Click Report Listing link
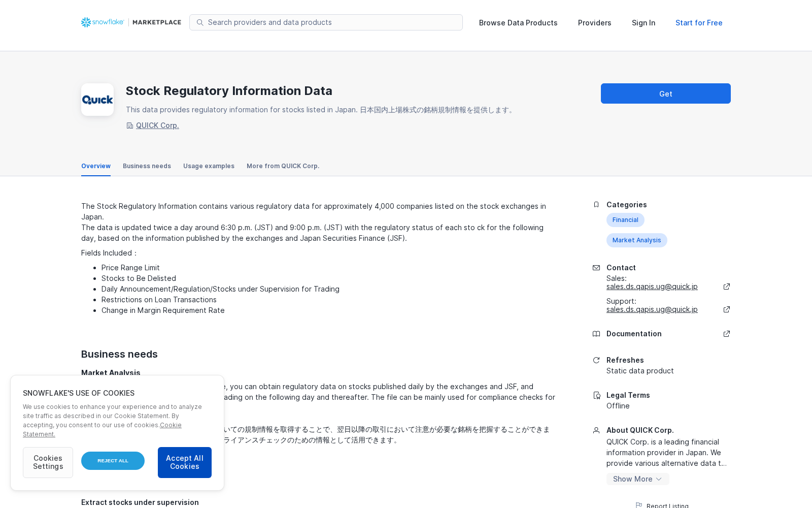 [x=667, y=505]
